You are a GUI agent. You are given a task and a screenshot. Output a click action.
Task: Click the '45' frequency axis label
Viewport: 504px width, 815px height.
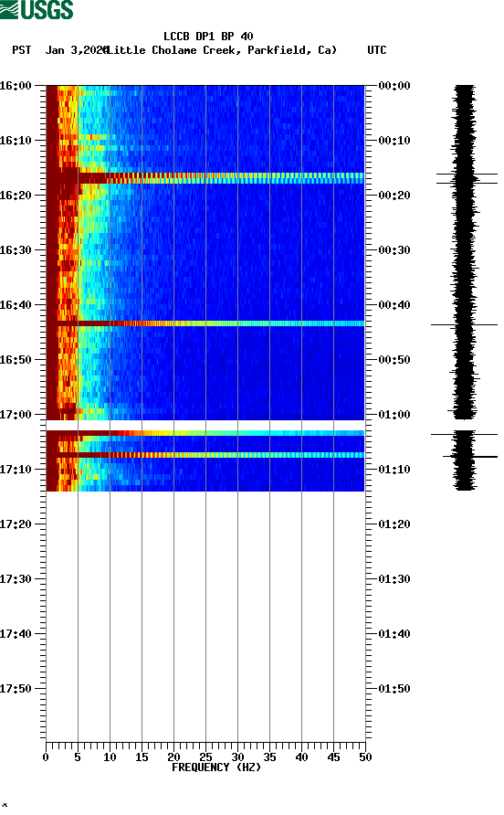[x=333, y=757]
